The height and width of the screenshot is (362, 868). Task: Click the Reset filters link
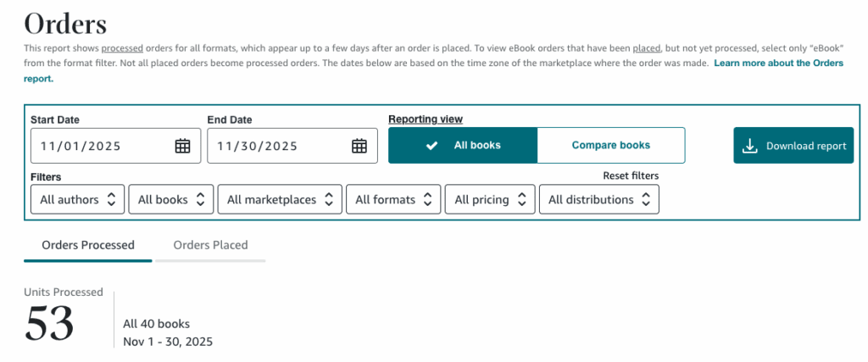tap(631, 175)
